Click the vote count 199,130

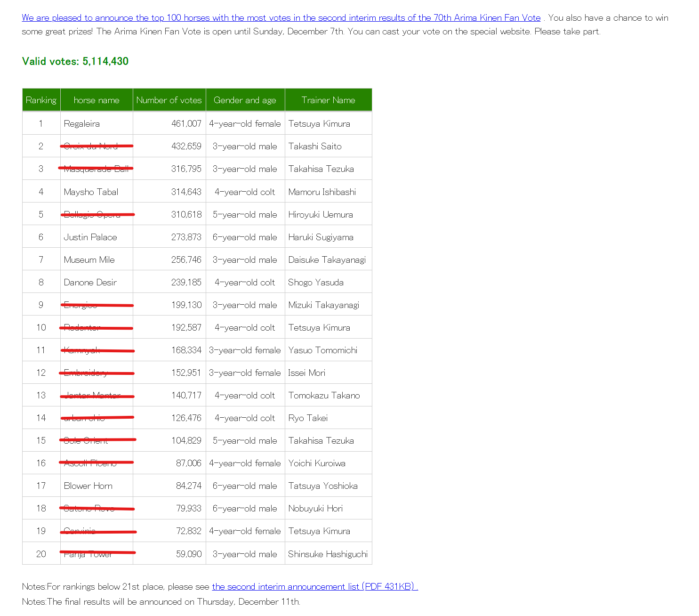[x=186, y=305]
